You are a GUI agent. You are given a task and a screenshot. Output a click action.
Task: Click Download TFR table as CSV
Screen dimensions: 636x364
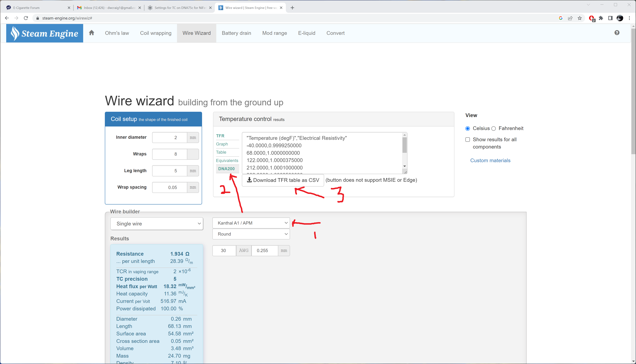tap(283, 180)
